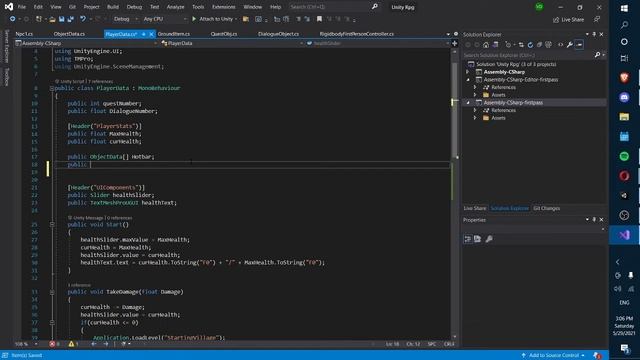Click the Windows Start button
Screen dimensions: 640x360
click(x=624, y=8)
